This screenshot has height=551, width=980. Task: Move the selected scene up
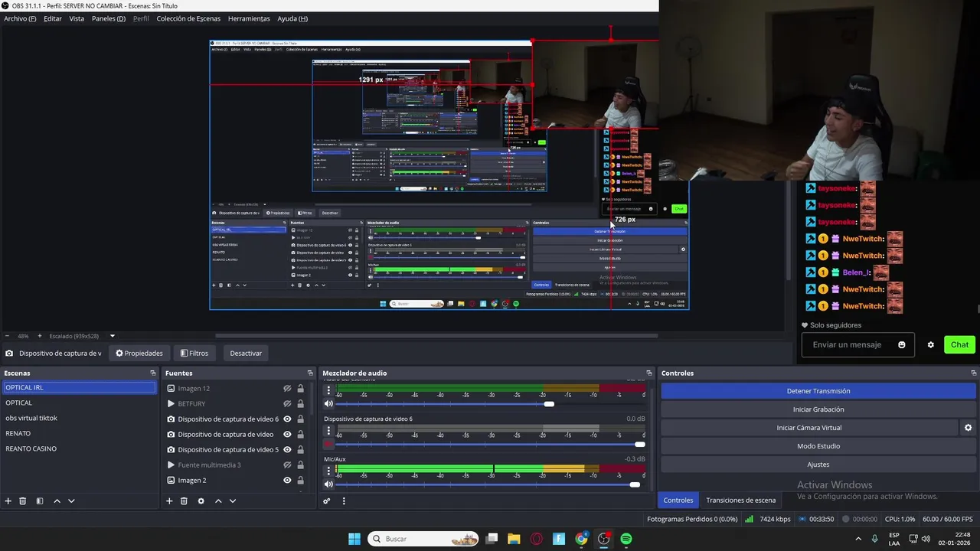point(57,501)
